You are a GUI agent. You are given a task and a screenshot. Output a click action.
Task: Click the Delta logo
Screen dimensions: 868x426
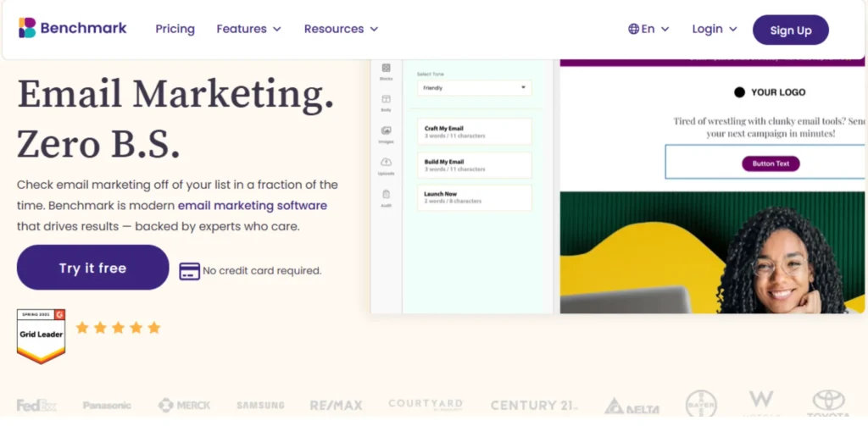coord(632,407)
